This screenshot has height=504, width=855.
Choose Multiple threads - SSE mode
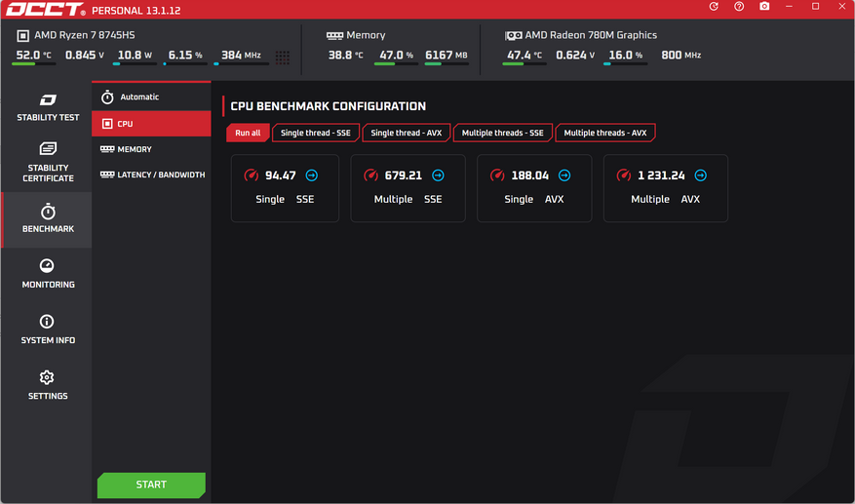click(503, 133)
